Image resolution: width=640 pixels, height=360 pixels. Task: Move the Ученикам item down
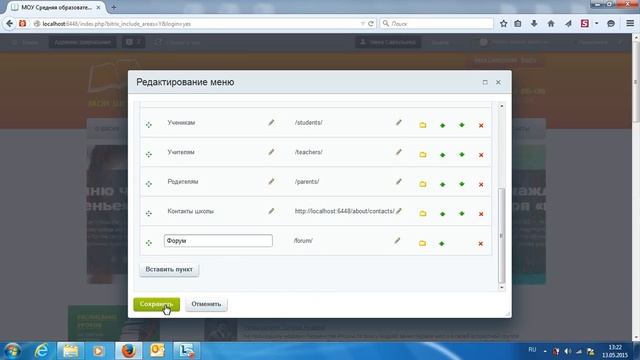point(462,125)
